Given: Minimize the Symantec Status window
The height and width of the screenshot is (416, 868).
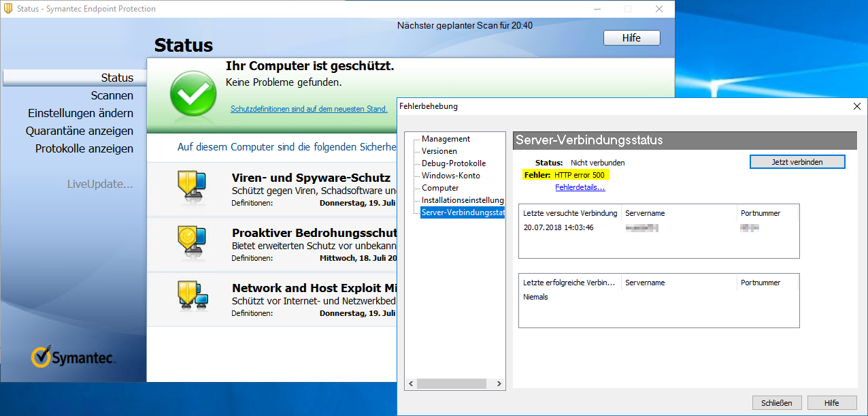Looking at the screenshot, I should [x=596, y=9].
